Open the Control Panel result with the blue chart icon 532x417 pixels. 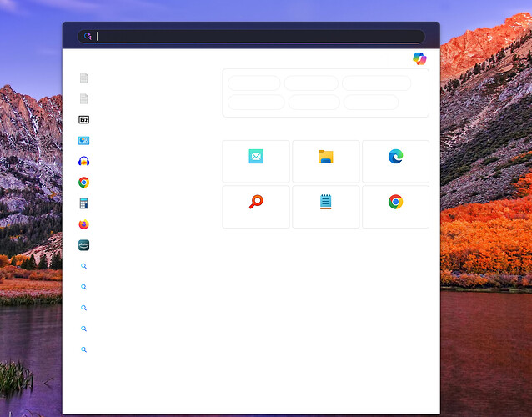point(84,140)
